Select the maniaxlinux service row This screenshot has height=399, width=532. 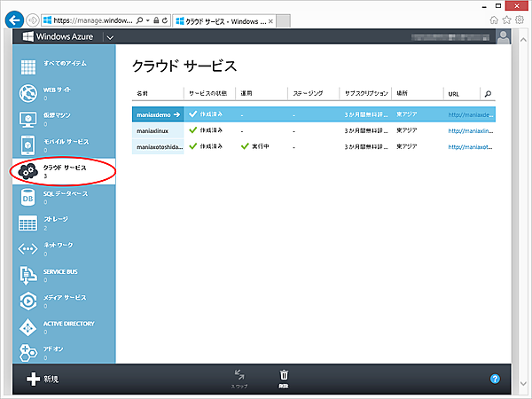click(155, 130)
